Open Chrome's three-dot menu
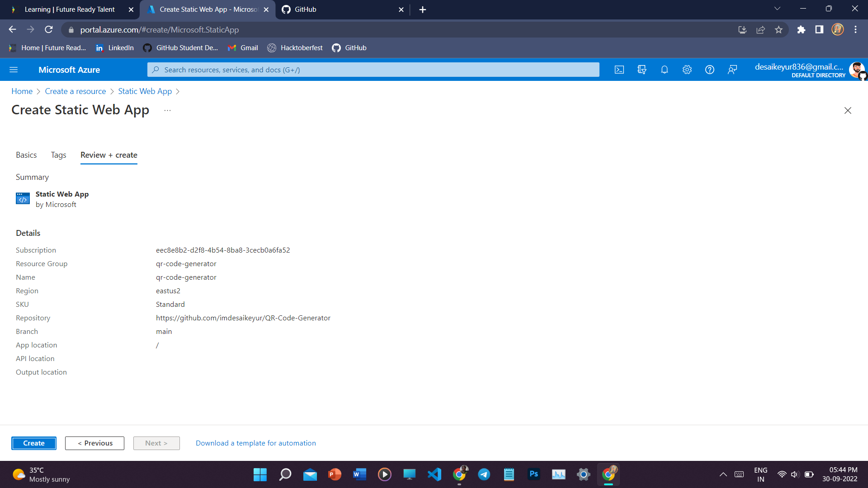The image size is (868, 488). (x=855, y=29)
